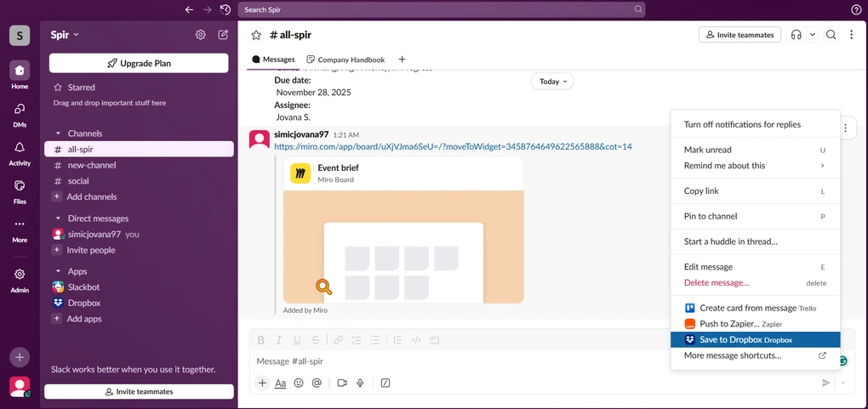This screenshot has height=409, width=868.
Task: Expand Remind me about this submenu
Action: [x=755, y=166]
